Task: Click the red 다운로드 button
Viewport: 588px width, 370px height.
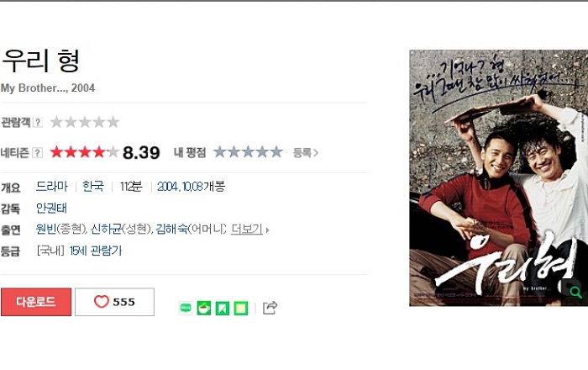Action: coord(36,302)
